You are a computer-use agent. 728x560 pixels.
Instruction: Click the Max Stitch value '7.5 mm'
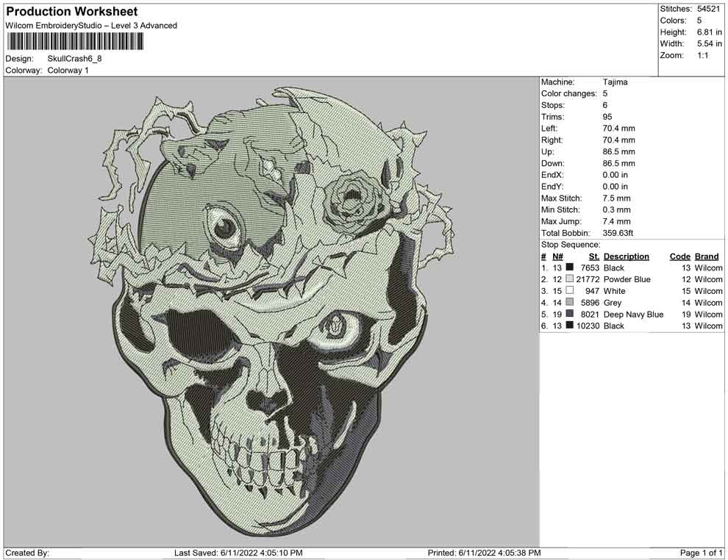(616, 198)
